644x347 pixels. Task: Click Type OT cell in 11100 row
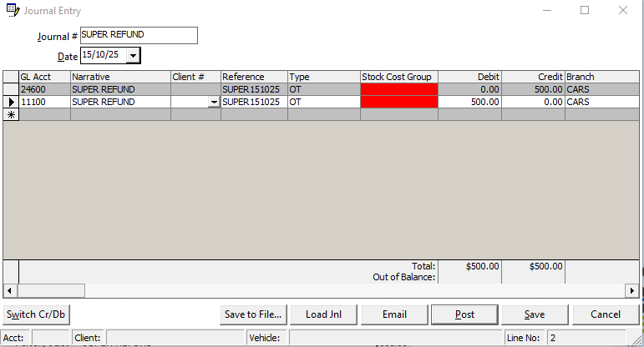[x=324, y=102]
